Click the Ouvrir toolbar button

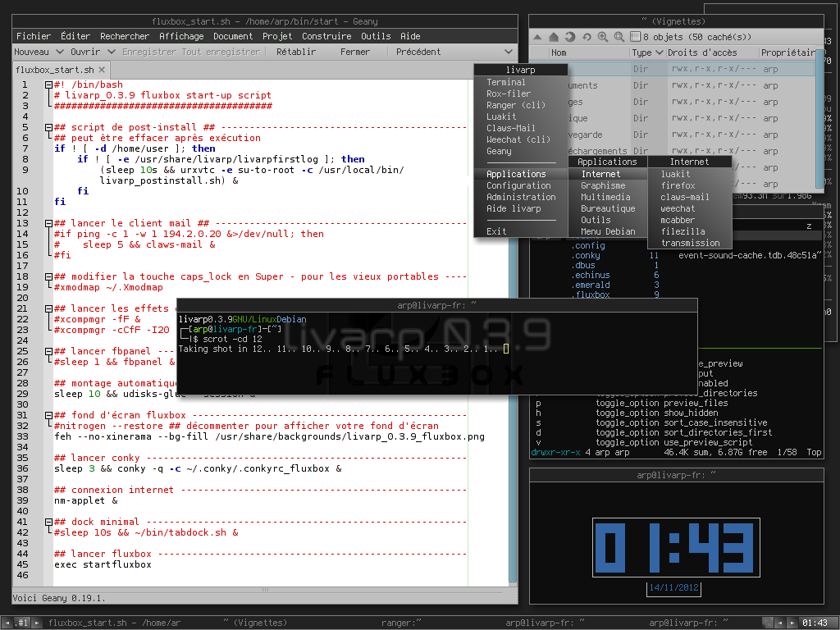click(x=85, y=52)
